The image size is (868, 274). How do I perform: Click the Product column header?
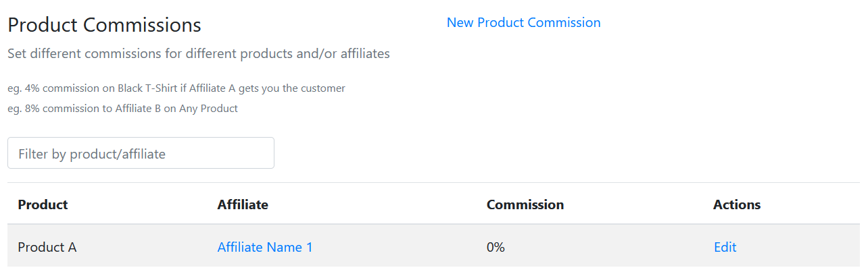tap(43, 204)
